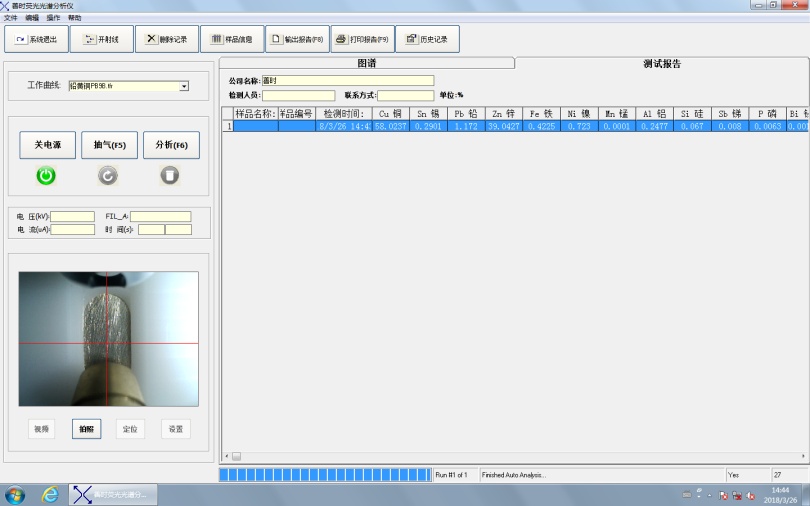Click the 电压(kV) voltage field
Viewport: 810px width, 506px height.
coord(72,216)
